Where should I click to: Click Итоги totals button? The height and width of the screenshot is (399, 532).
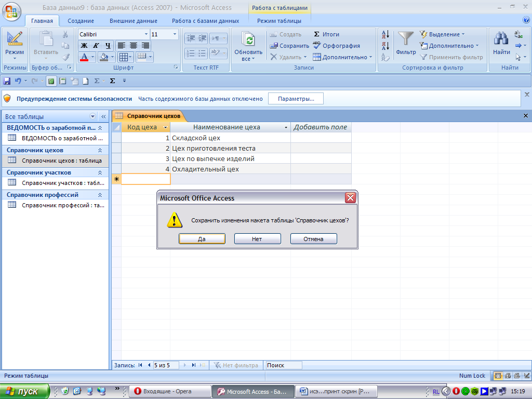tap(326, 34)
